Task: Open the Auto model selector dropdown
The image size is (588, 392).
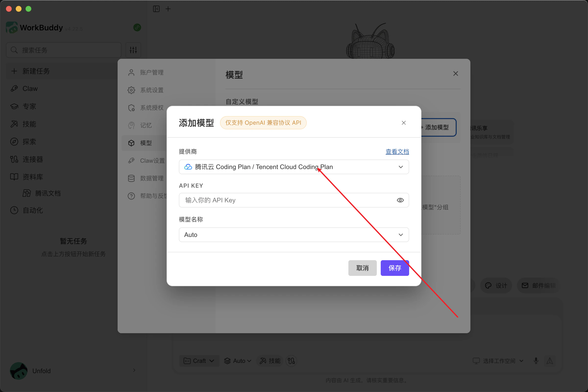Action: pos(238,361)
